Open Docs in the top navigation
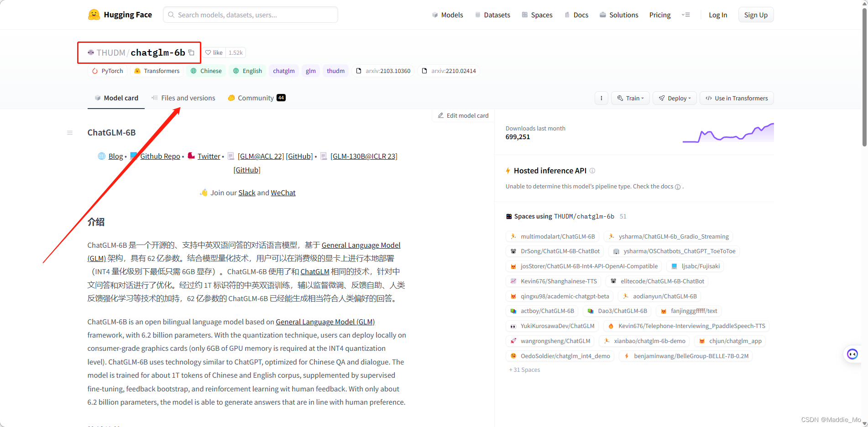The width and height of the screenshot is (868, 427). [x=576, y=15]
